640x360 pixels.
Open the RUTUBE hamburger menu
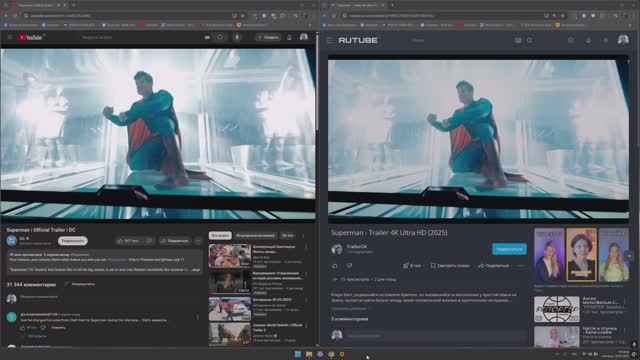click(x=329, y=40)
